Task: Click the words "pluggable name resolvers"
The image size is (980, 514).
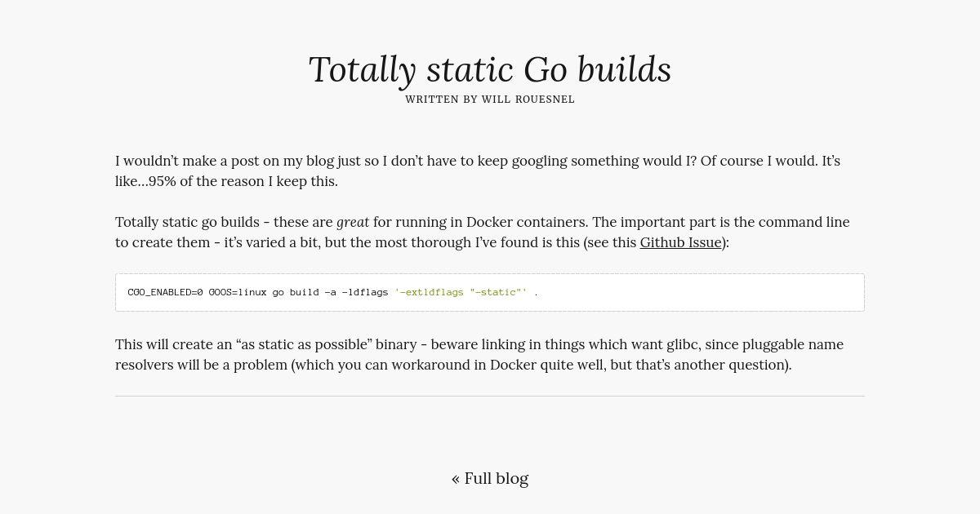Action: pyautogui.click(x=479, y=354)
